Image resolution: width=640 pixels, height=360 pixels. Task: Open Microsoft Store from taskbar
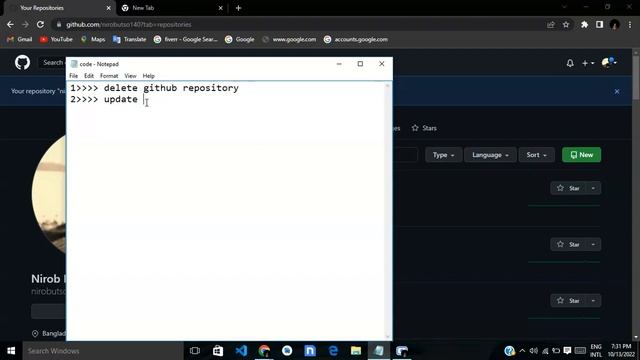click(218, 351)
